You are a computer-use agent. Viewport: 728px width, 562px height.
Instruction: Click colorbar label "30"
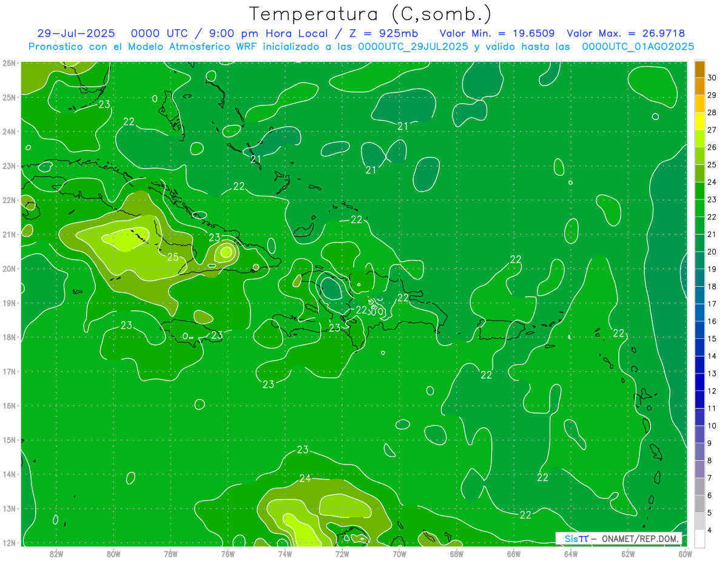click(712, 78)
